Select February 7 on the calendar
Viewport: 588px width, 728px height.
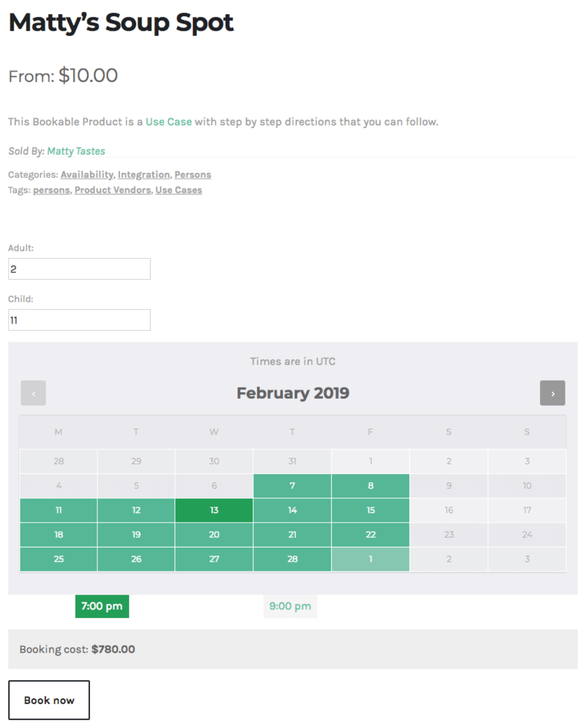coord(292,486)
